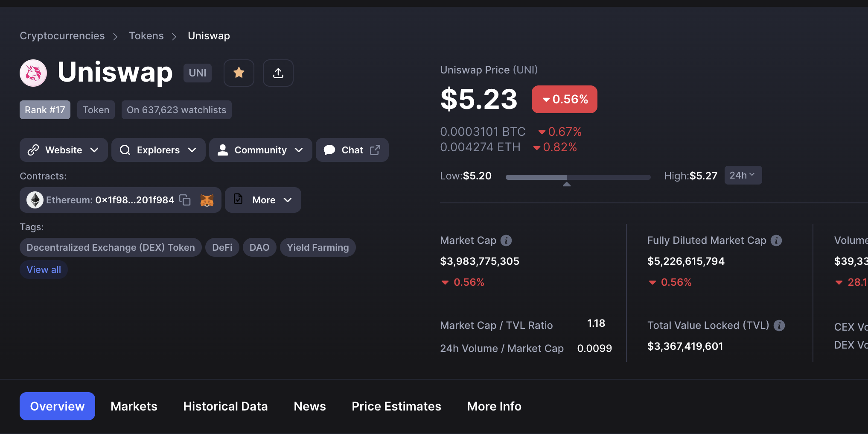Go to the News tab

tap(310, 406)
